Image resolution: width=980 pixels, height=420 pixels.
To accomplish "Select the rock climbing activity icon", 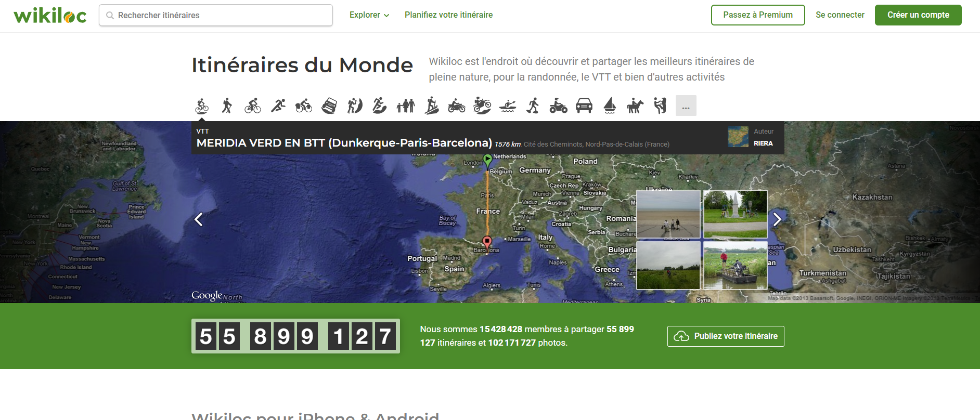I will (x=661, y=106).
